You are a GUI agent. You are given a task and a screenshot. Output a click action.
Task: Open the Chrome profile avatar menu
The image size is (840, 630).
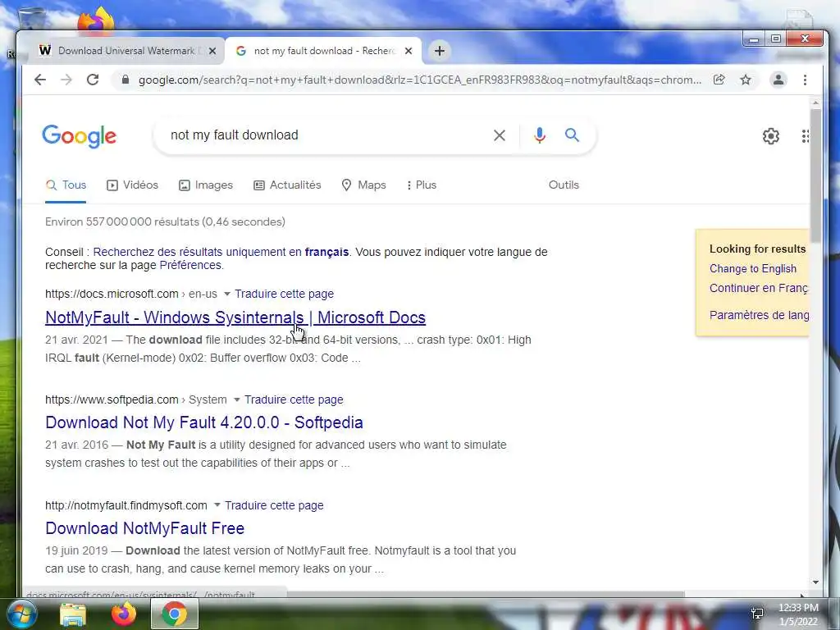pyautogui.click(x=778, y=80)
